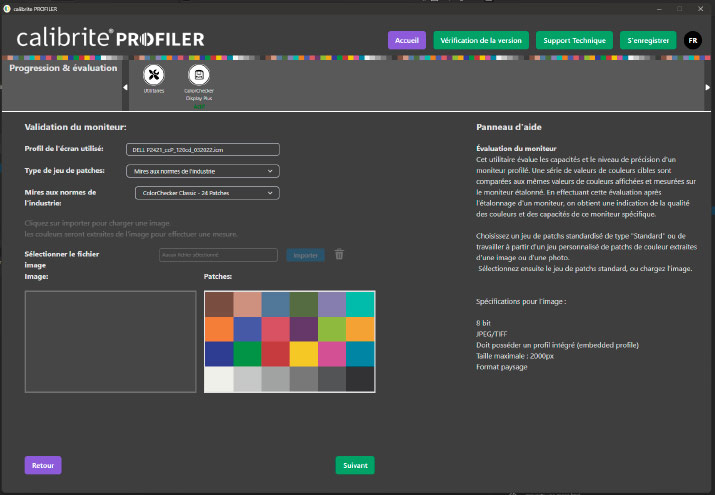Screen dimensions: 715x495
Task: Select the ColorChecker Display Plus device icon
Action: (x=199, y=75)
